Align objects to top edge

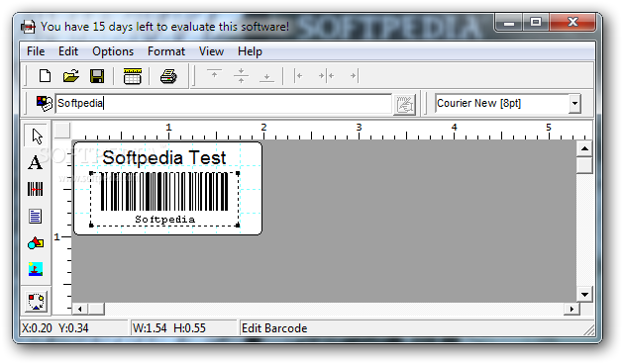tap(214, 75)
